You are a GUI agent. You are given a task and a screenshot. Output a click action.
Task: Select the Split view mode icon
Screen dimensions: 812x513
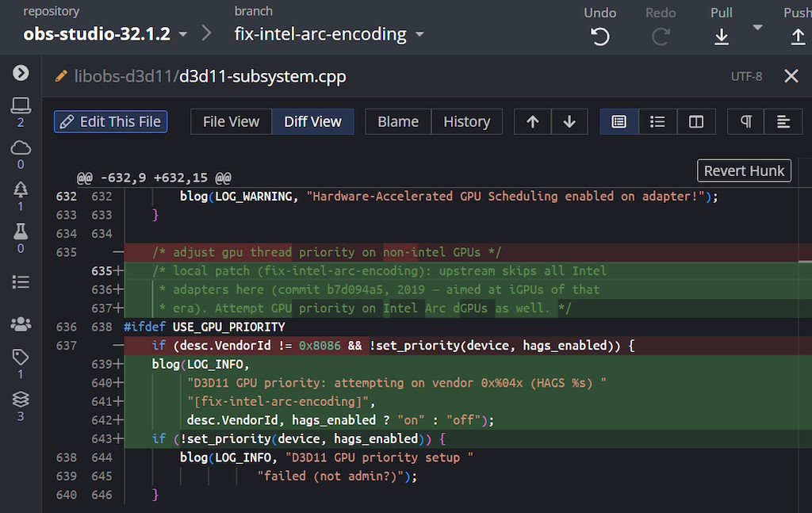(x=696, y=121)
